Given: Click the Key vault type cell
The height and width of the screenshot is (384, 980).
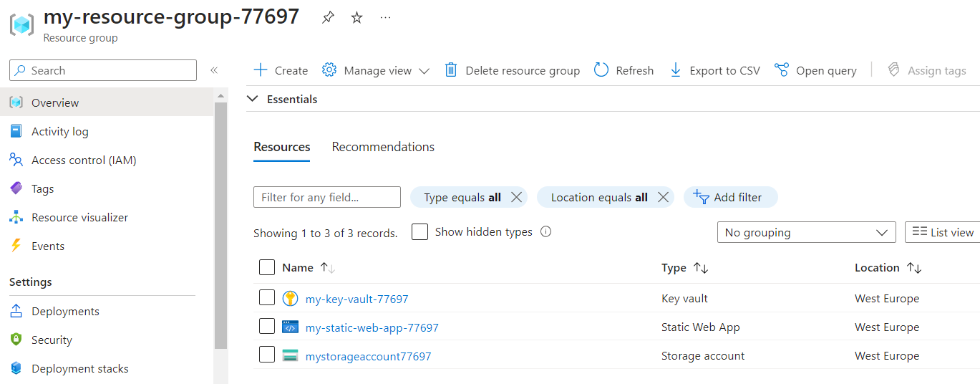Looking at the screenshot, I should 684,299.
